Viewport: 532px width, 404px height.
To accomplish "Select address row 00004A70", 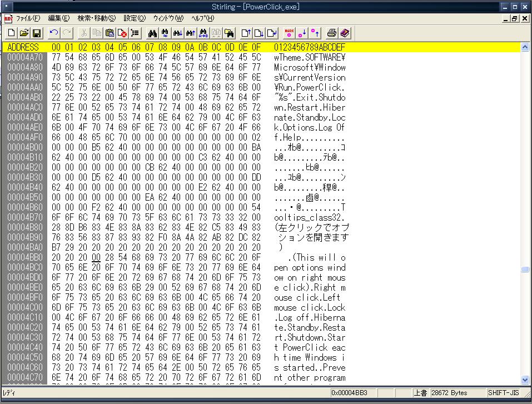I will pyautogui.click(x=25, y=57).
